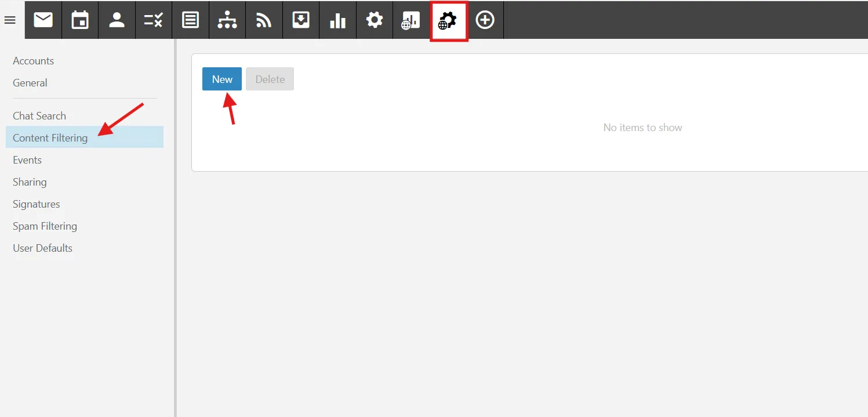This screenshot has height=417, width=868.
Task: Open the hamburger menu
Action: [x=10, y=20]
